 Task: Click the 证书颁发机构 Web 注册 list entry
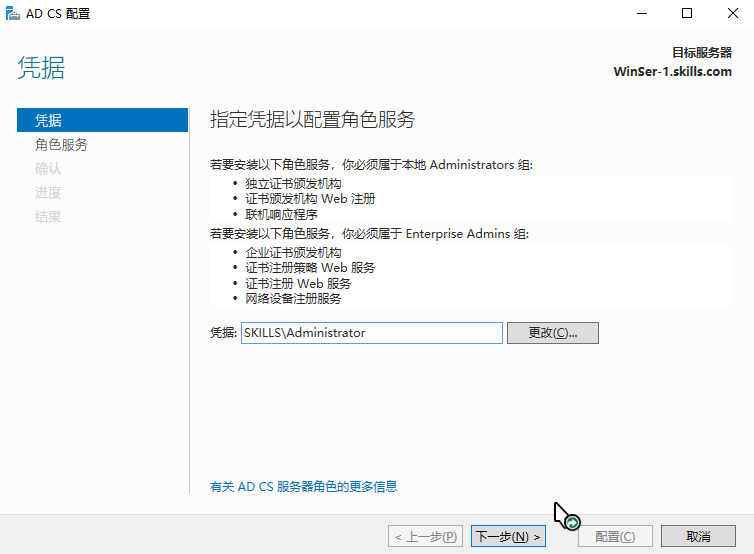click(310, 199)
